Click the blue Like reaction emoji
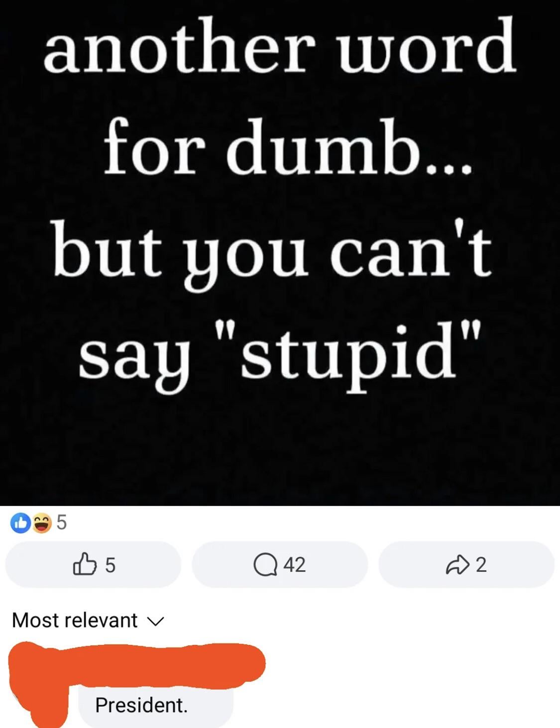 tap(21, 522)
